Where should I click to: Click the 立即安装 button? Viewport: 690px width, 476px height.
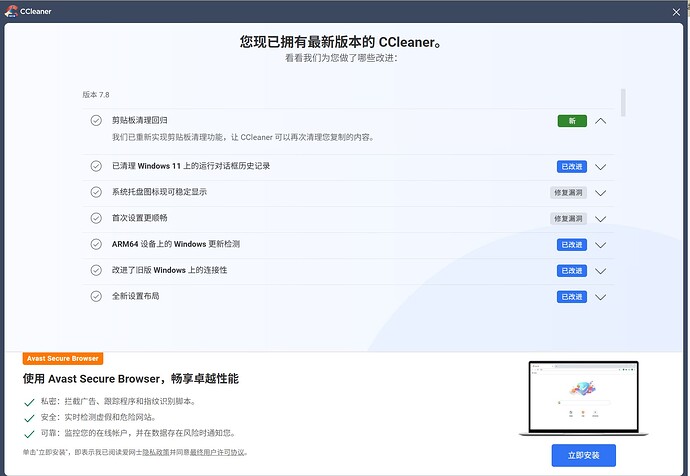[x=584, y=455]
